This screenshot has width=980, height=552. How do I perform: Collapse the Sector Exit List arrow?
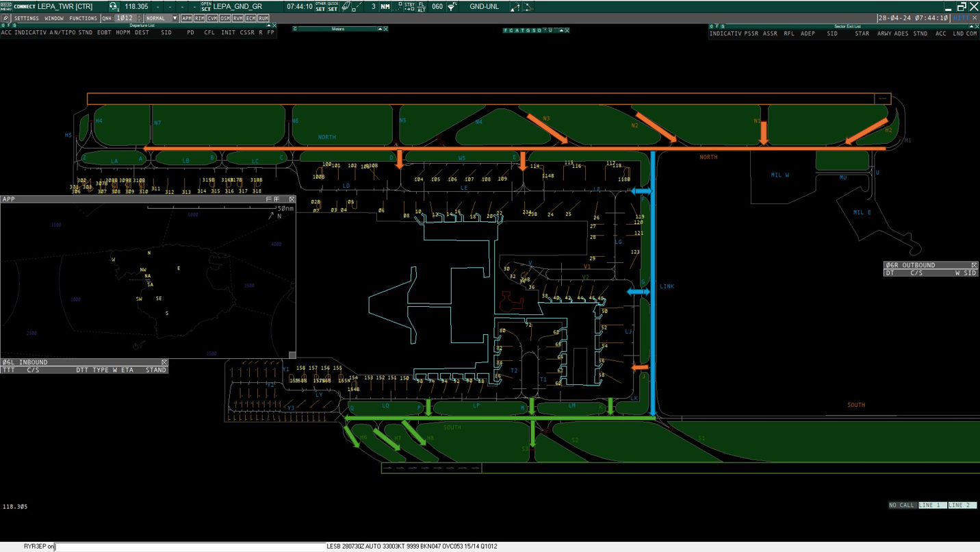(971, 26)
